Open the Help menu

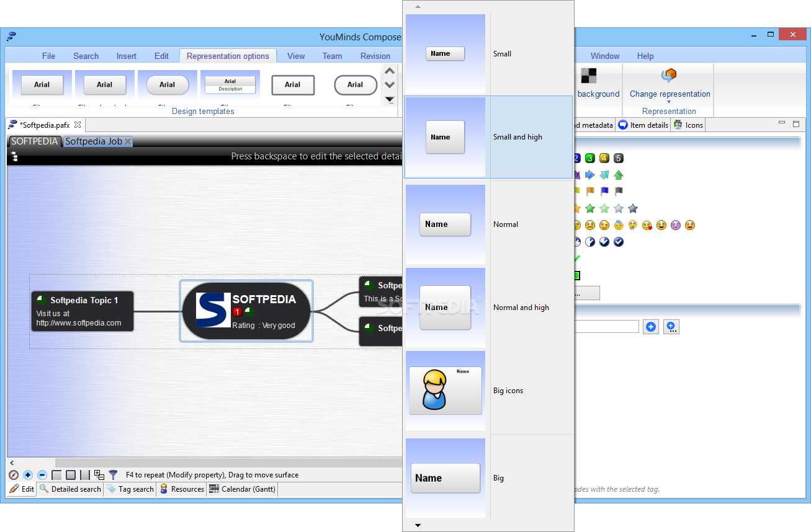[645, 56]
